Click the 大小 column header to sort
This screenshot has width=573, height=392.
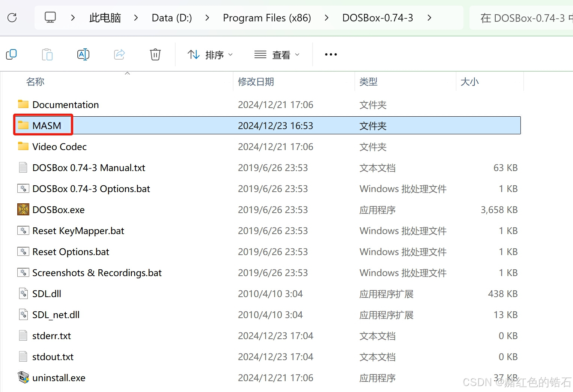coord(469,81)
